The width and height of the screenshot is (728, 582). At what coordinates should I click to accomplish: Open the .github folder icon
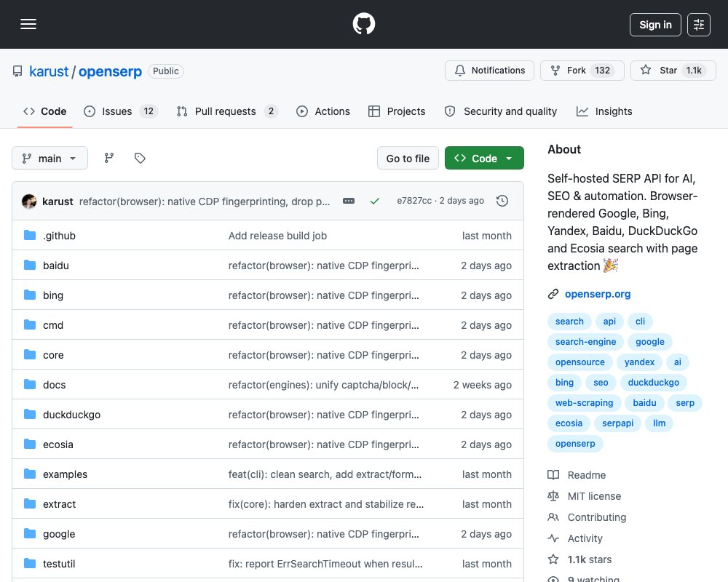point(30,235)
